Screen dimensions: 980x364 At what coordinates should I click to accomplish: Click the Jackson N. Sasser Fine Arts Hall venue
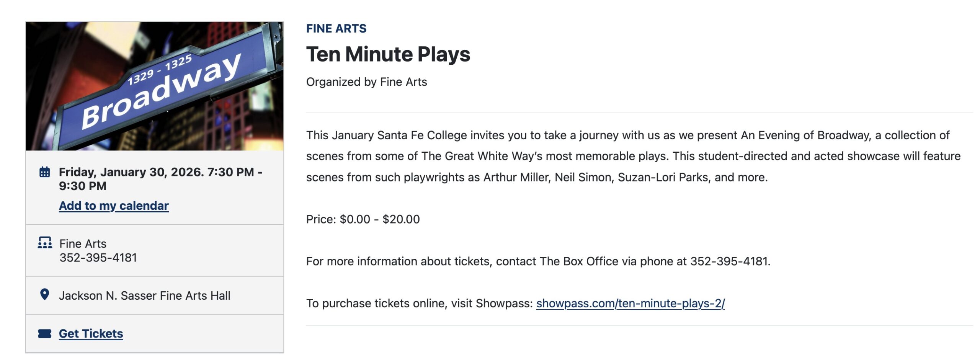[145, 295]
